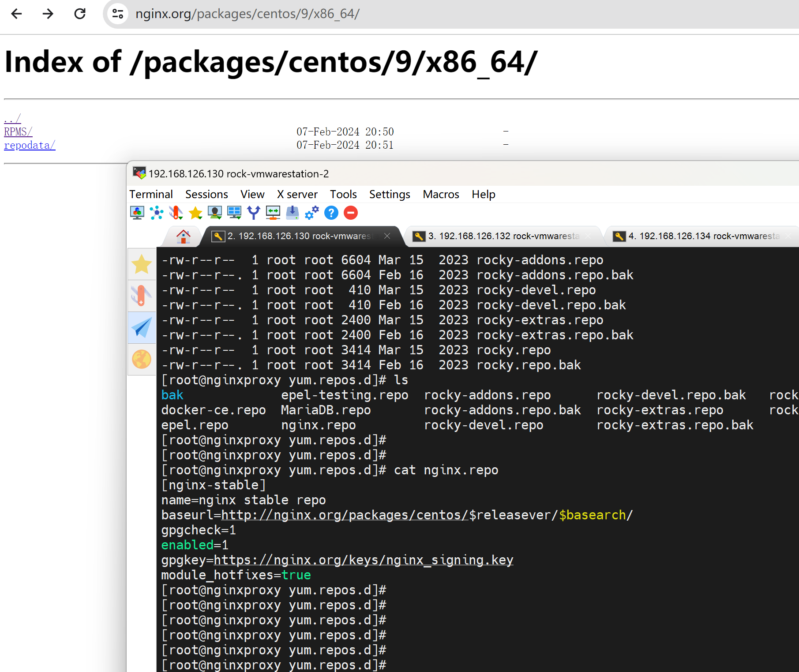Image resolution: width=799 pixels, height=672 pixels.
Task: Click the browser address bar URL
Action: pyautogui.click(x=247, y=14)
